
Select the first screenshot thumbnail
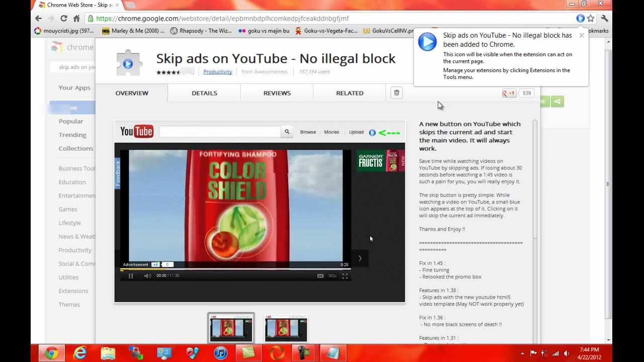[231, 328]
